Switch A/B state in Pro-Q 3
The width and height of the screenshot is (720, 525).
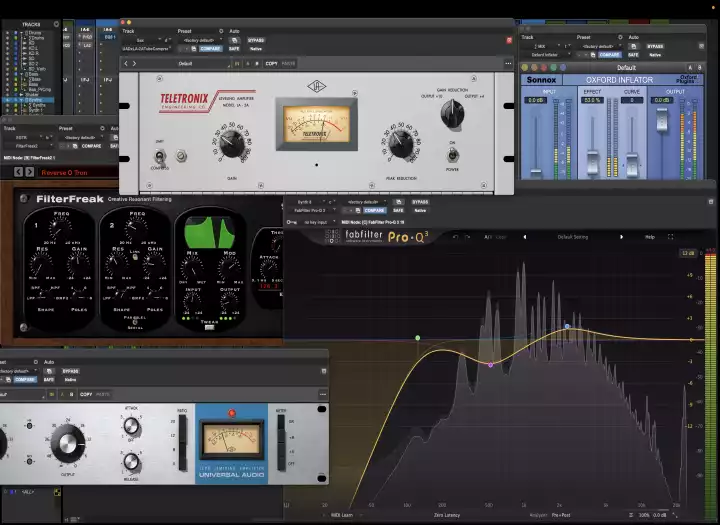(488, 237)
